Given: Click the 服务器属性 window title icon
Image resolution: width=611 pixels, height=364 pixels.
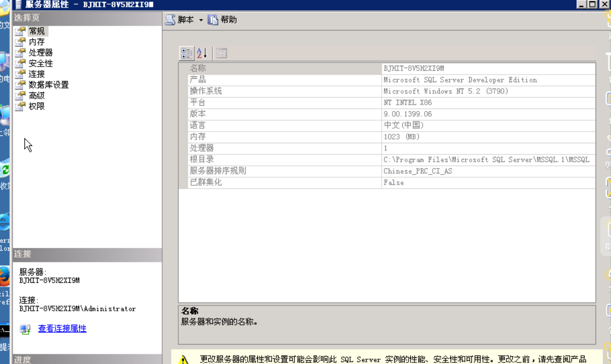Looking at the screenshot, I should 18,5.
